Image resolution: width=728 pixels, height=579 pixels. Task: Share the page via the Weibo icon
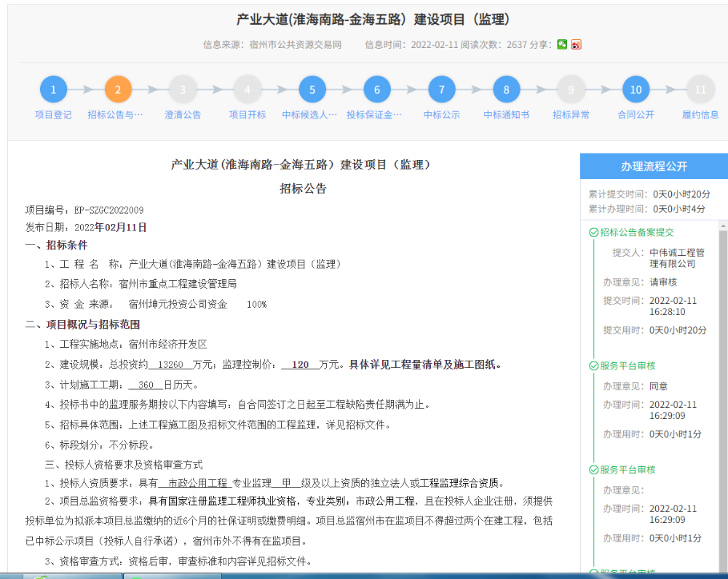point(576,44)
